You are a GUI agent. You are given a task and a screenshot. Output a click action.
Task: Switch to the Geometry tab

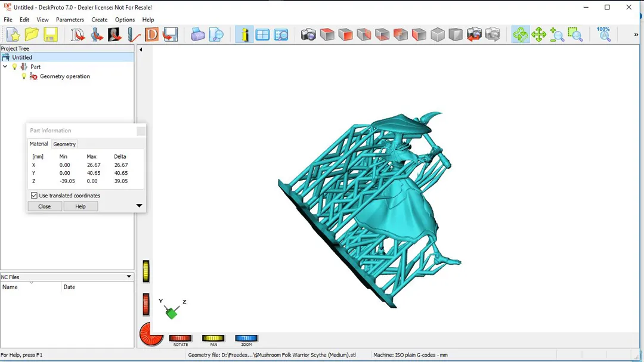(64, 144)
